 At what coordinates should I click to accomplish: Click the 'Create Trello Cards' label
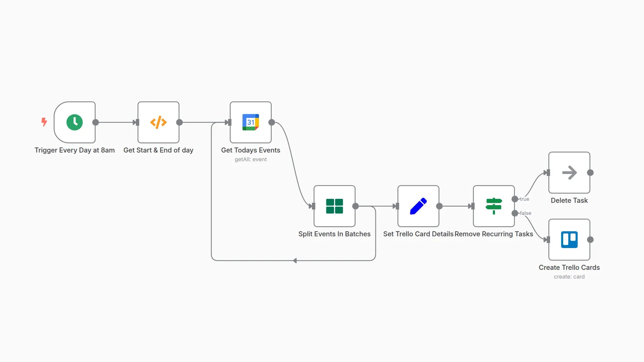[569, 267]
